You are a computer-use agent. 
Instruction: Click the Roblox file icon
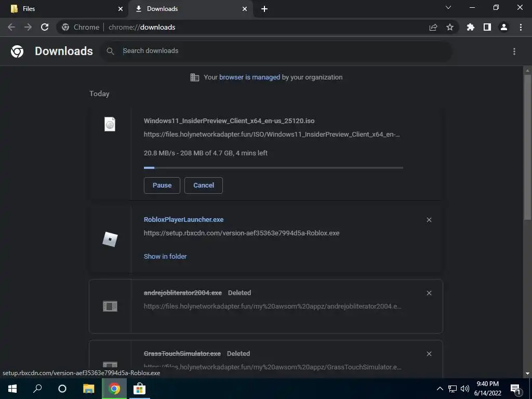click(110, 239)
